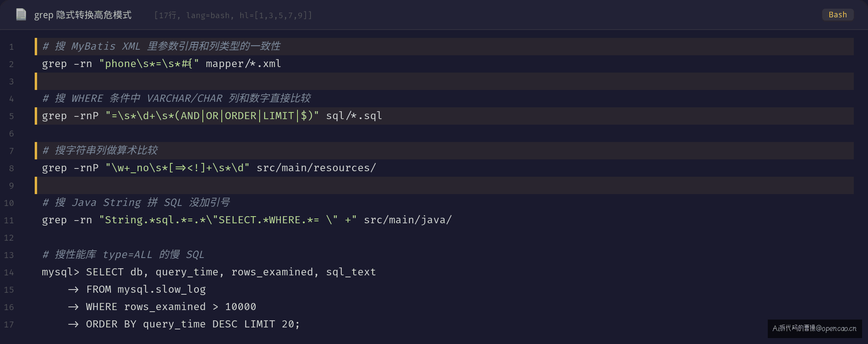Click line number 11 in gutter

coord(9,221)
